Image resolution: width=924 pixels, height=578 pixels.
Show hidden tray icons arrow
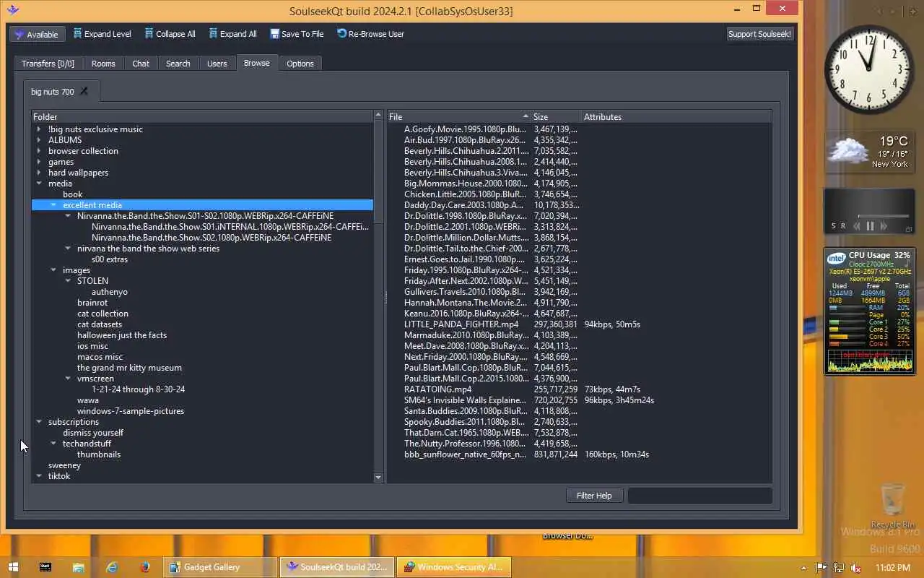point(803,568)
